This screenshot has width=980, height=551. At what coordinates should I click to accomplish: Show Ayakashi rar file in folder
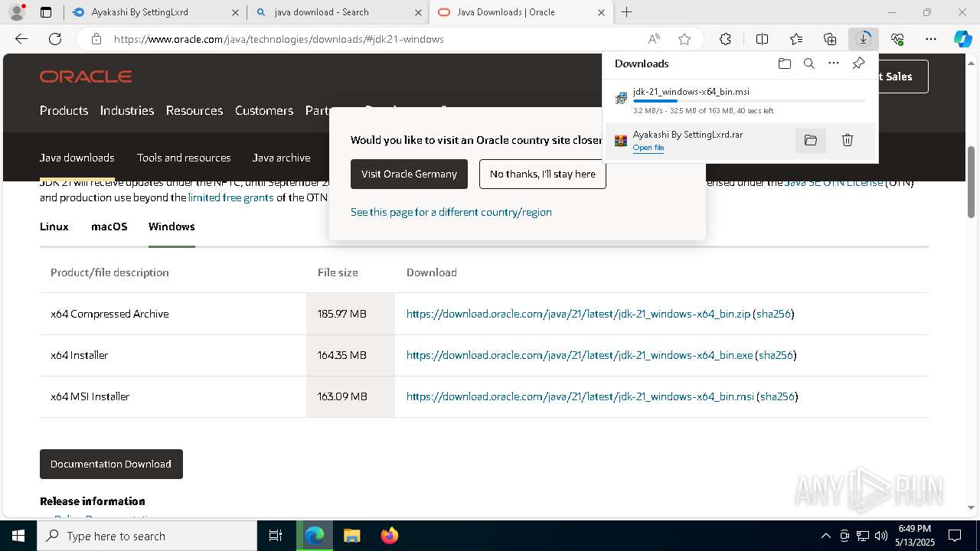pyautogui.click(x=811, y=140)
